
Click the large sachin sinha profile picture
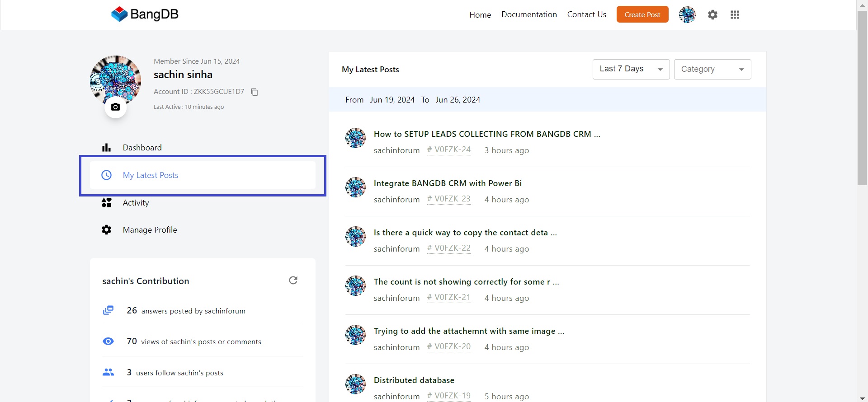click(x=116, y=80)
